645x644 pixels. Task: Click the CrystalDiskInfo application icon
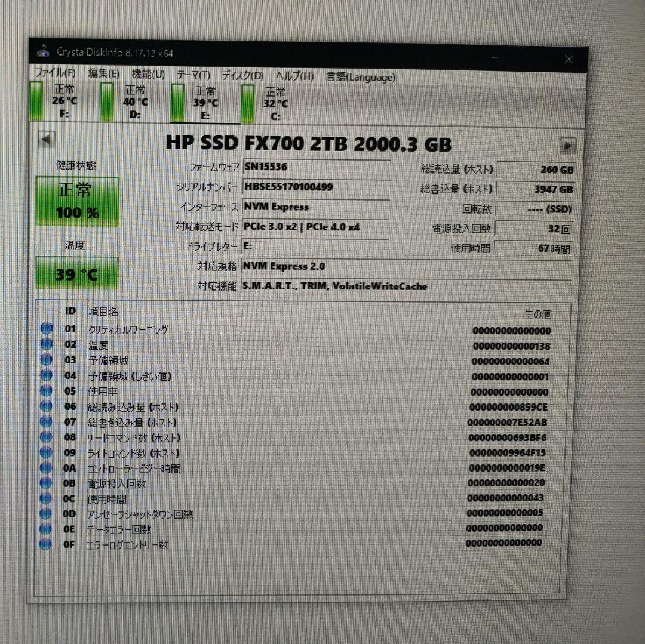point(44,51)
